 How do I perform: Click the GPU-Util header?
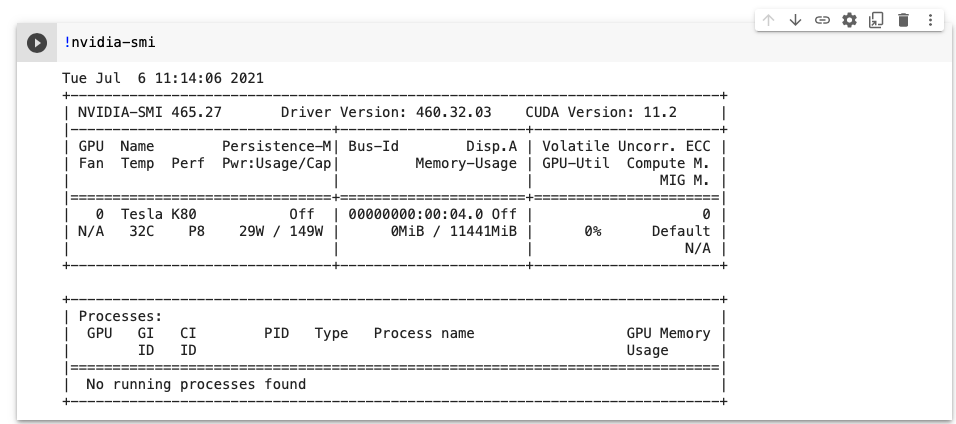coord(576,163)
